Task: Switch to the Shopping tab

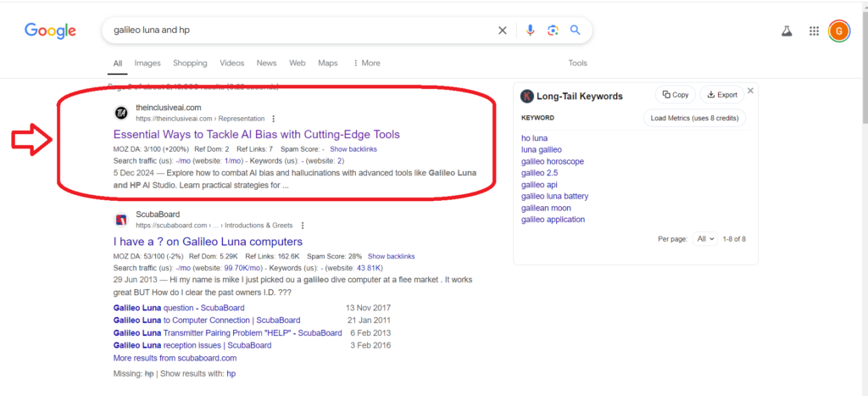Action: click(x=190, y=63)
